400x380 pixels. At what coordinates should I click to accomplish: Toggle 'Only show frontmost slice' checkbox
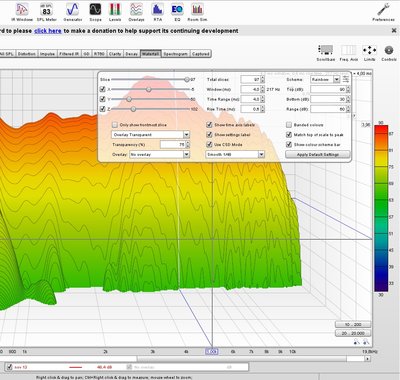pyautogui.click(x=115, y=125)
